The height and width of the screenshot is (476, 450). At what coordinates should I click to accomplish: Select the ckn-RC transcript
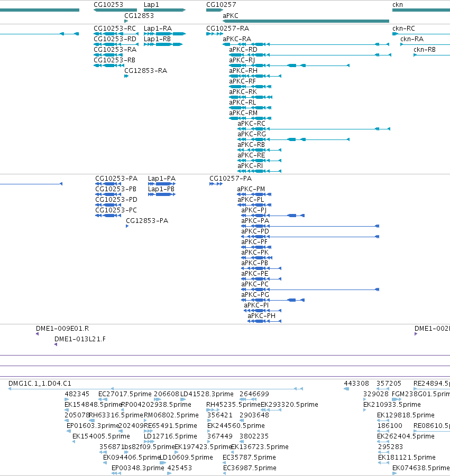click(x=421, y=34)
